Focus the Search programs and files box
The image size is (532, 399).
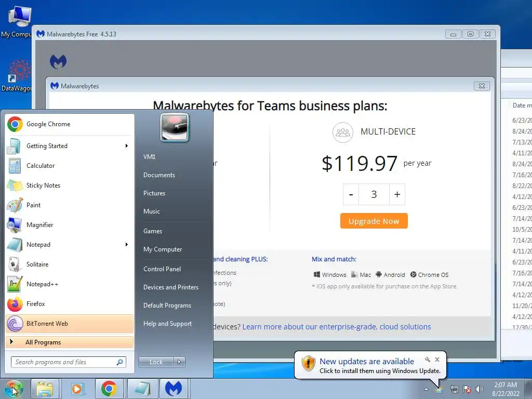[69, 362]
